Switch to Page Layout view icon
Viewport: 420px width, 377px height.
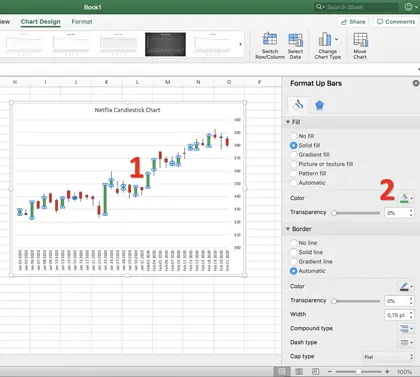tap(299, 371)
